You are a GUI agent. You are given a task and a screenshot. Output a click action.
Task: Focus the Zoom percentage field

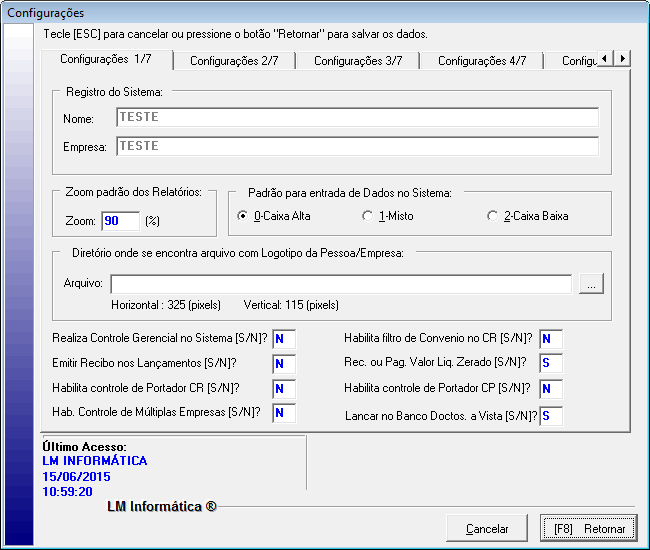point(120,221)
